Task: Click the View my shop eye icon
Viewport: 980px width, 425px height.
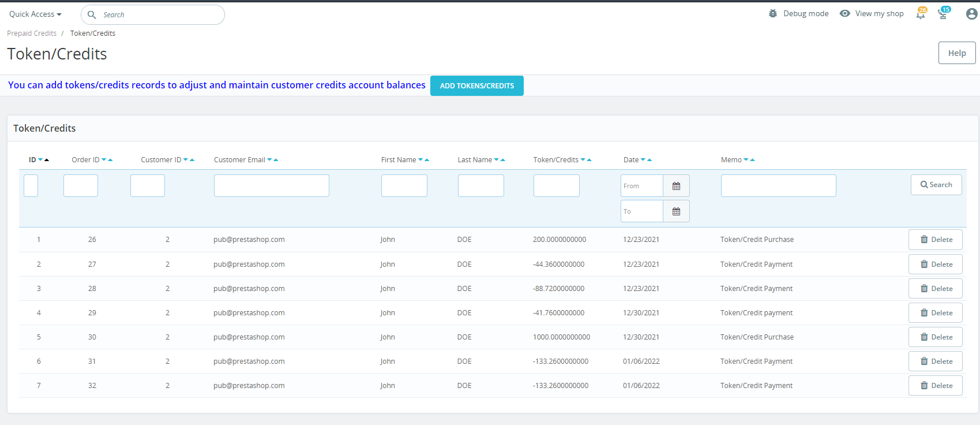Action: pos(845,13)
